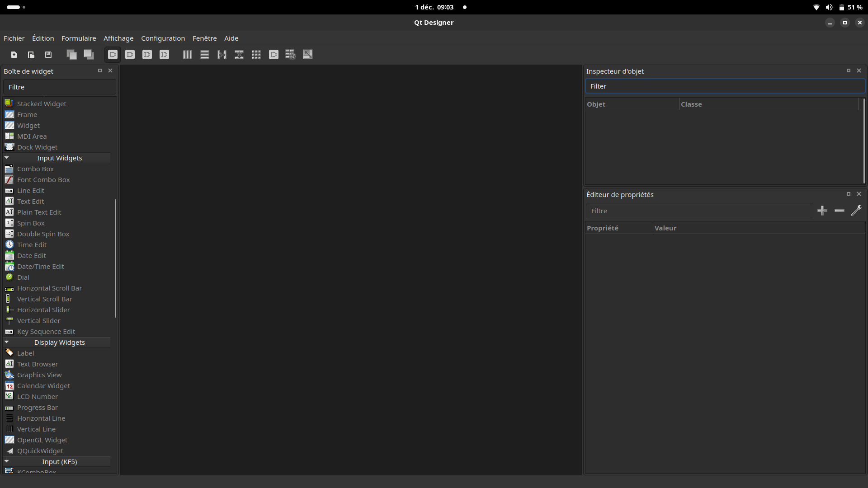Open the Affichage menu
This screenshot has height=488, width=868.
click(x=118, y=38)
